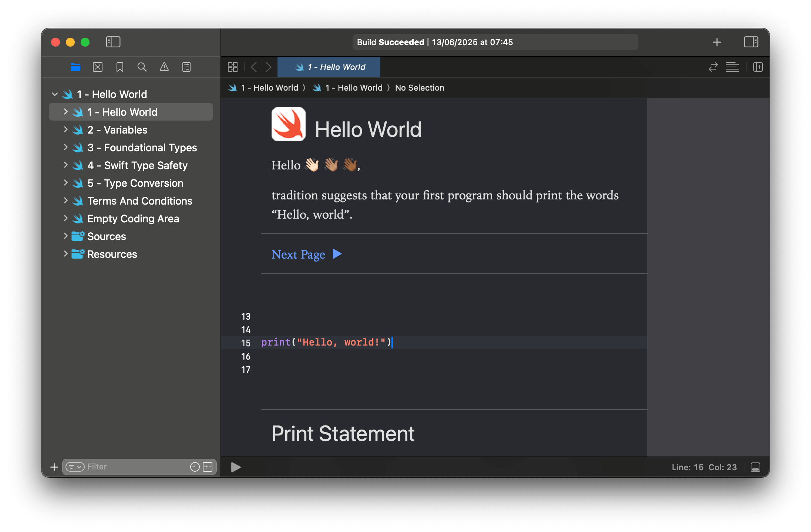The height and width of the screenshot is (532, 811).
Task: Open the report navigator icon
Action: 186,67
